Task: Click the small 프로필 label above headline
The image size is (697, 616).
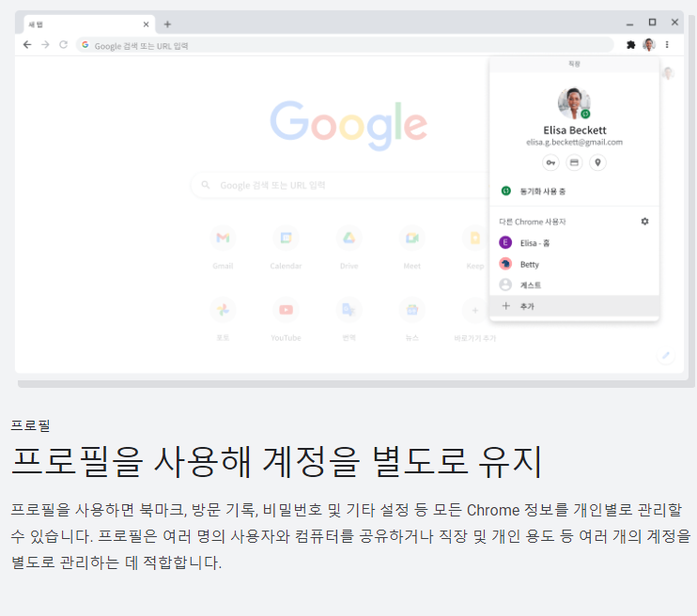Action: (x=30, y=425)
